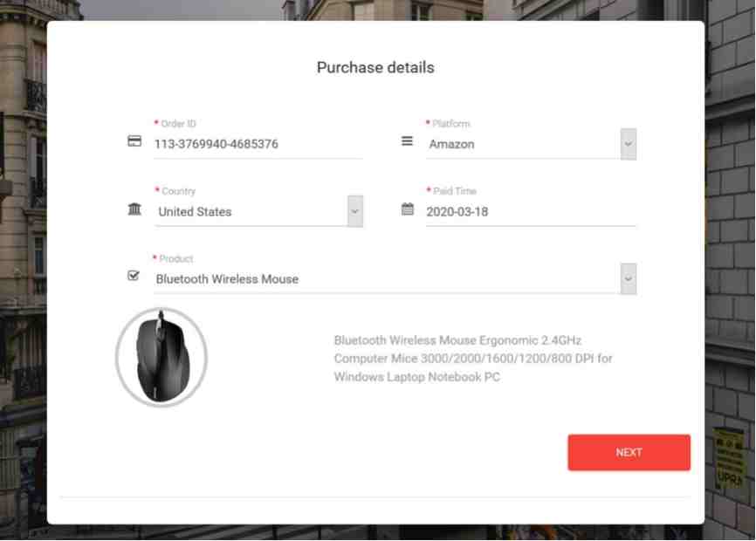
Task: Click the calendar icon beside Paid Time
Action: 408,209
